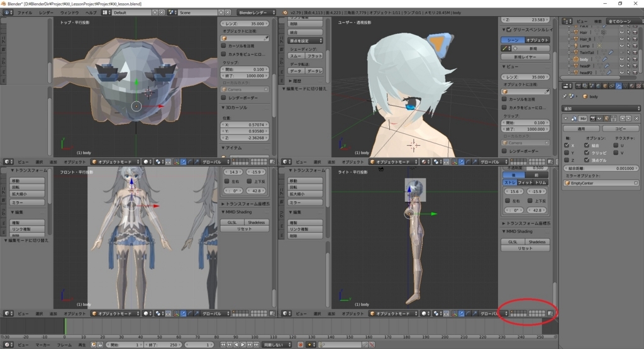Move Mirror modifier down with arrow icon
Image resolution: width=644 pixels, height=349 pixels.
[x=628, y=119]
